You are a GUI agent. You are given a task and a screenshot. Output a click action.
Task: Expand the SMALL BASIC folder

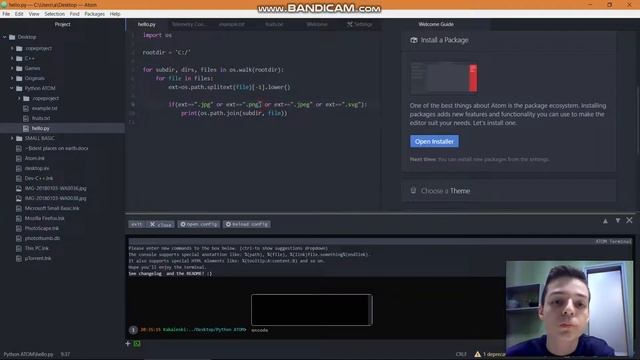12,138
